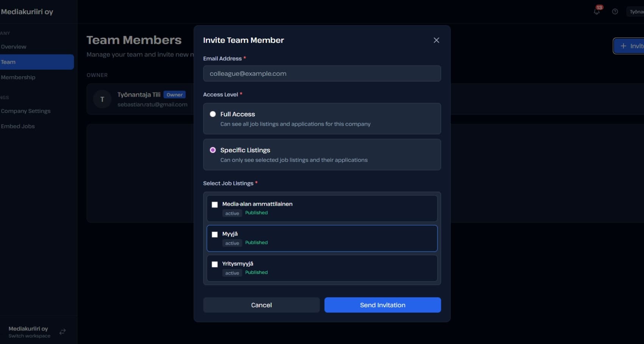Select the Full Access radio option
Viewport: 644px width, 344px height.
click(x=213, y=114)
